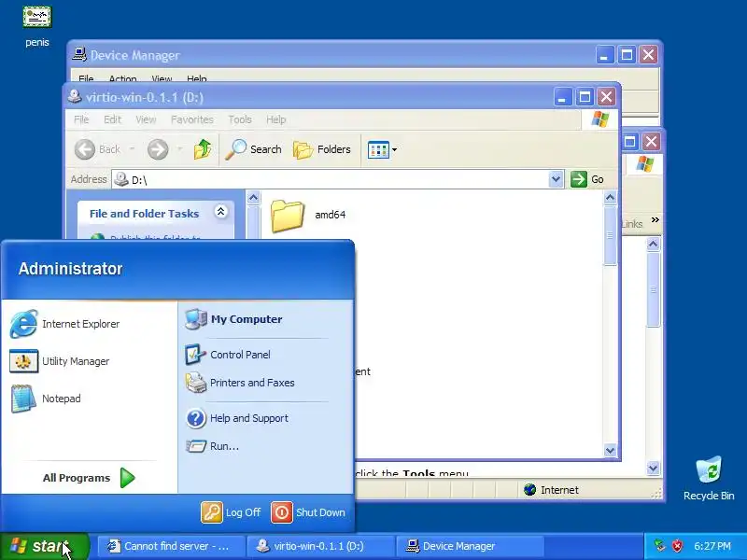Minimize the virtio-win Explorer window
Image resolution: width=747 pixels, height=560 pixels.
(x=563, y=97)
